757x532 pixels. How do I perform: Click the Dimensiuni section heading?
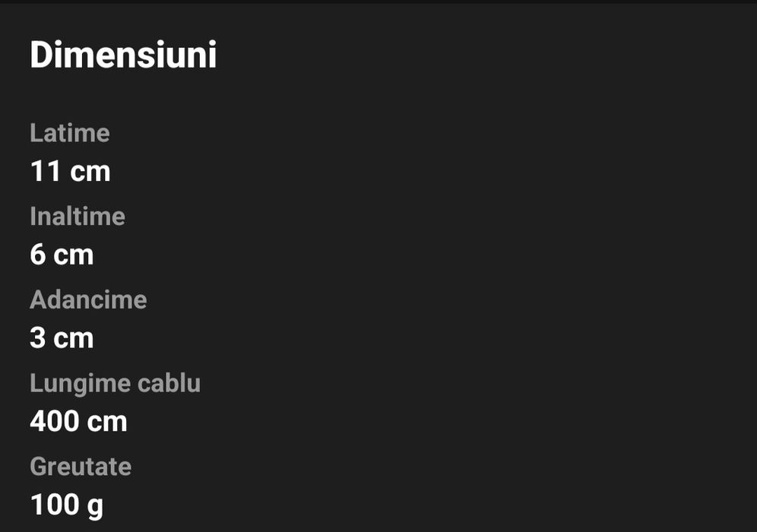pos(123,55)
